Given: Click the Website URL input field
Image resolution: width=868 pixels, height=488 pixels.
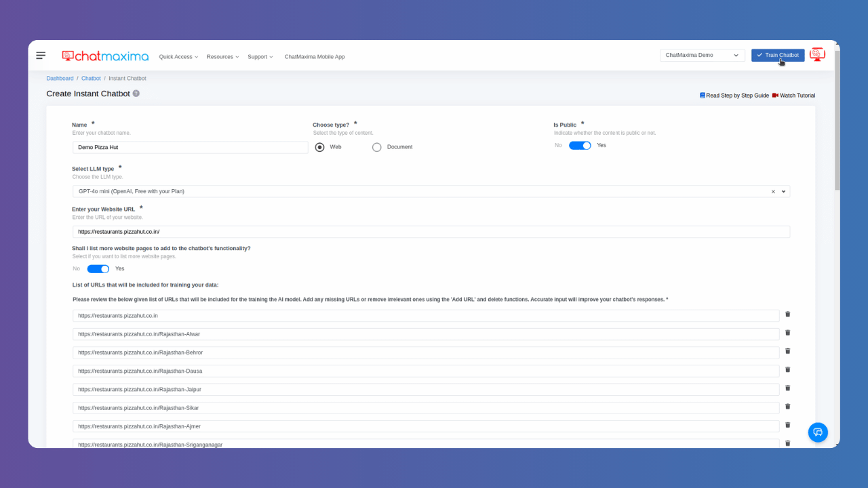Looking at the screenshot, I should pyautogui.click(x=431, y=232).
